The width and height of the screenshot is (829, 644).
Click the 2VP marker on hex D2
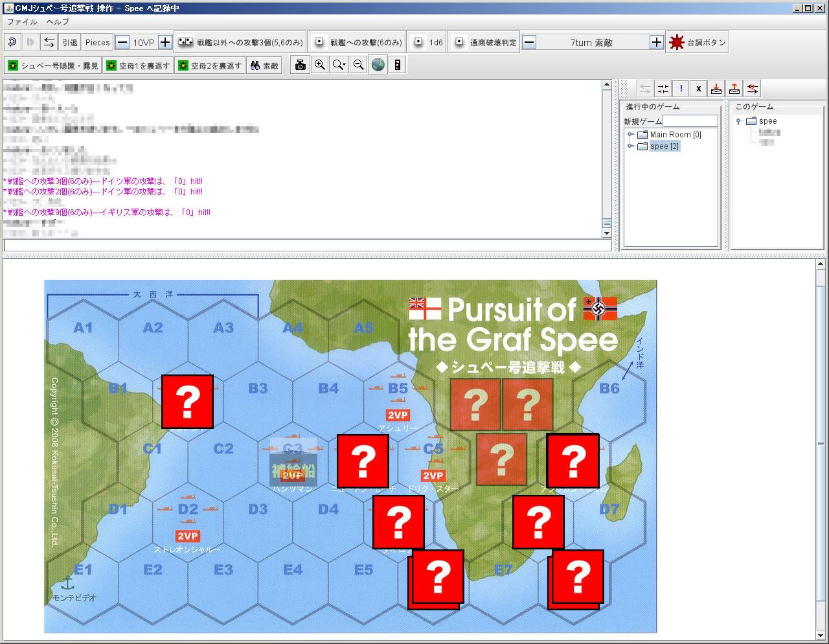pyautogui.click(x=188, y=536)
